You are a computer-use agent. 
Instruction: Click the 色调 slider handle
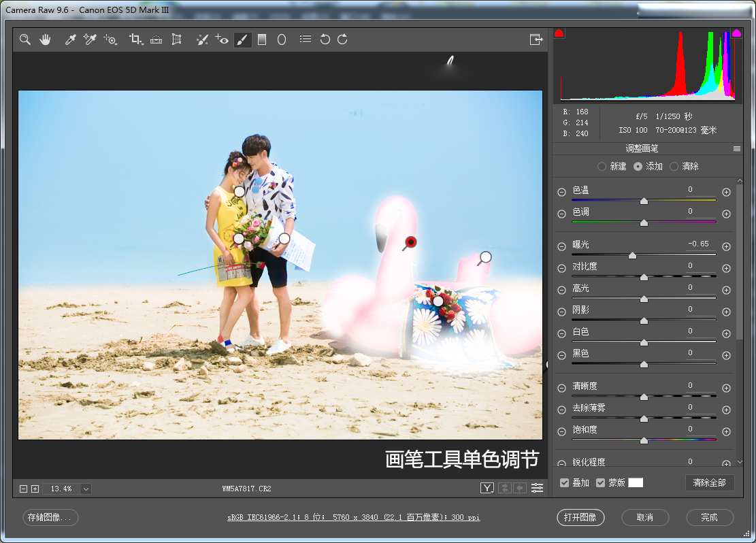point(644,223)
